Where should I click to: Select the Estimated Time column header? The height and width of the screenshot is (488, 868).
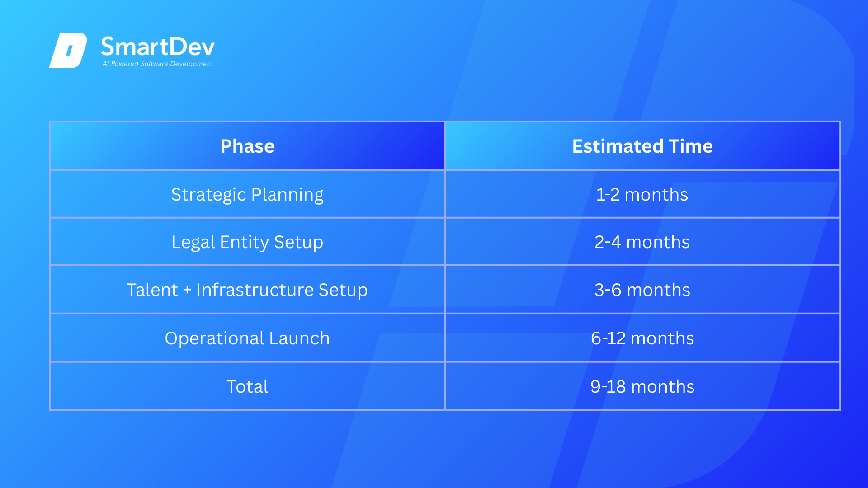click(x=642, y=146)
